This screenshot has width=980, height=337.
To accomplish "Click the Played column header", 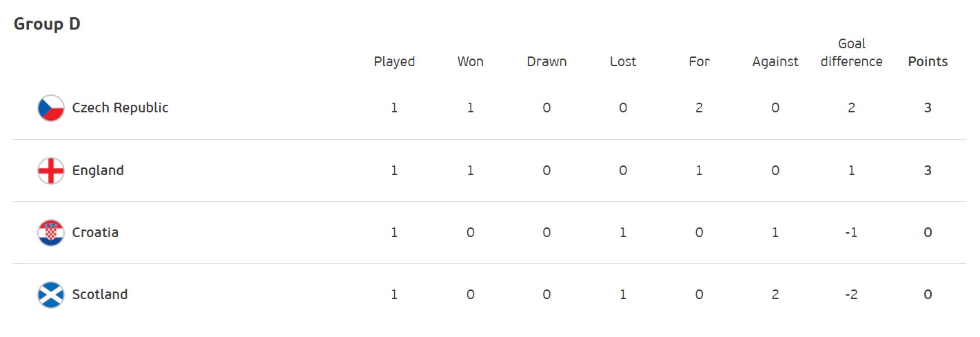I will point(394,61).
